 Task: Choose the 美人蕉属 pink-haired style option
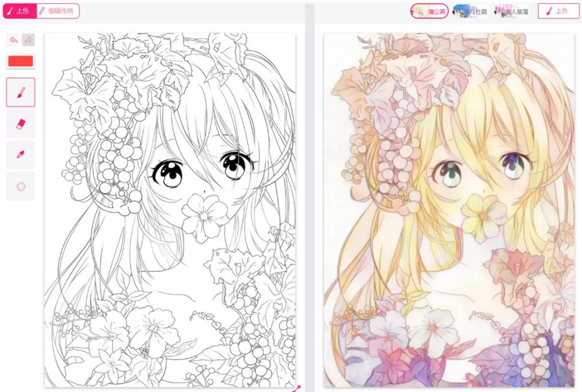pyautogui.click(x=511, y=11)
